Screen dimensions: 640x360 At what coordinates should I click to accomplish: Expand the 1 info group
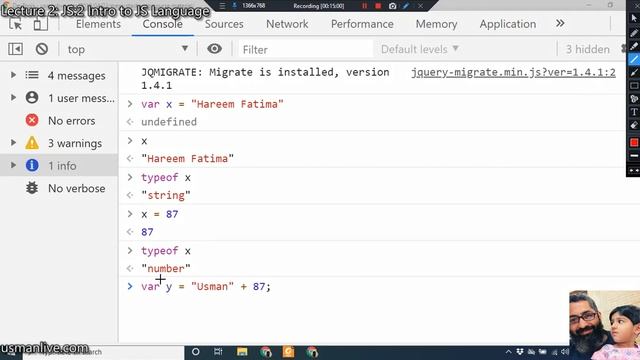tap(13, 165)
